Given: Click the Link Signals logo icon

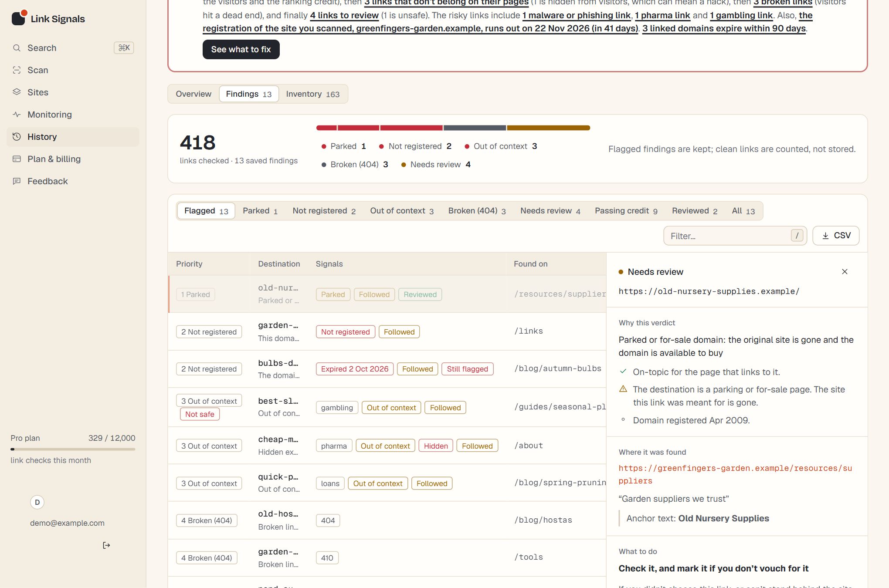Looking at the screenshot, I should [x=19, y=18].
